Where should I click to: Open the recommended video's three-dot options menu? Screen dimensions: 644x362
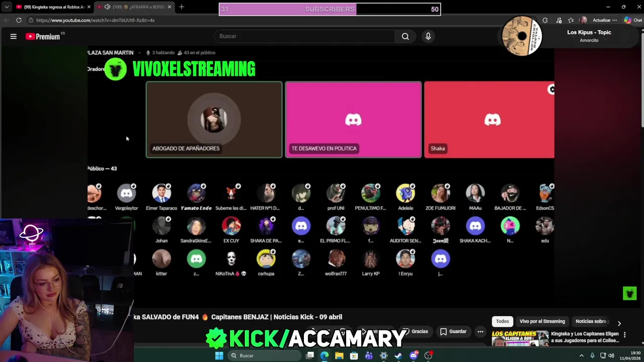pyautogui.click(x=625, y=334)
